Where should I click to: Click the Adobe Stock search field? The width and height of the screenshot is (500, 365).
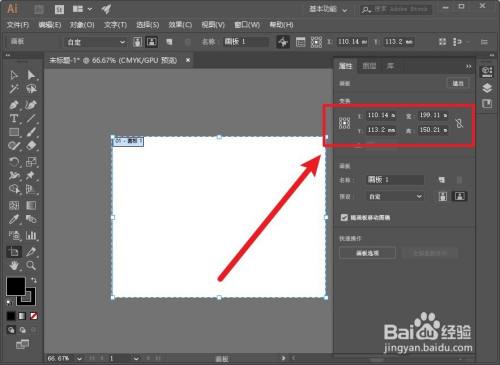396,9
